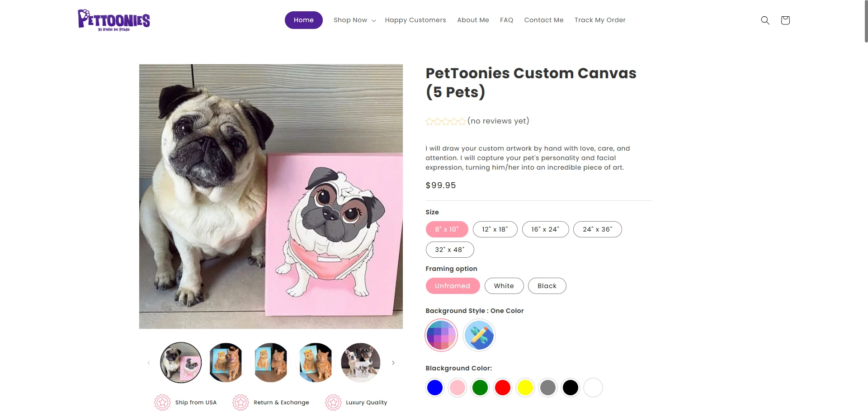868x412 pixels.
Task: Click the previous image carousel arrow
Action: [x=149, y=362]
